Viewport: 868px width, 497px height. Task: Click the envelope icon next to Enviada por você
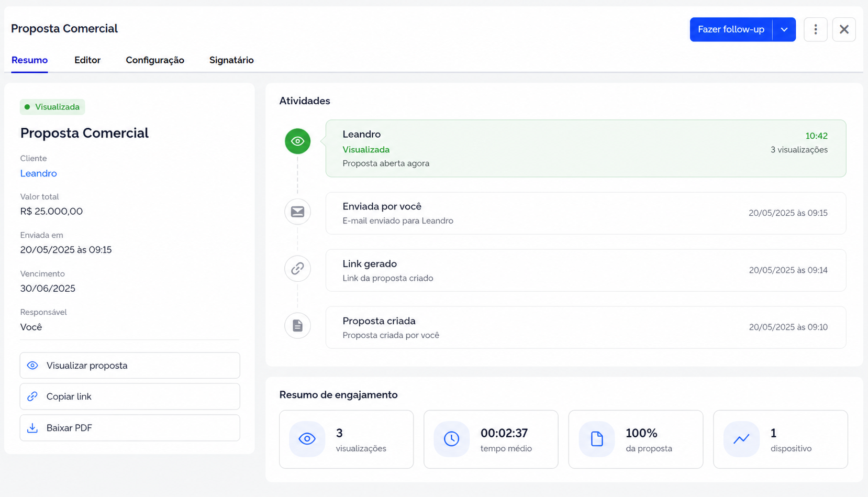[297, 212]
